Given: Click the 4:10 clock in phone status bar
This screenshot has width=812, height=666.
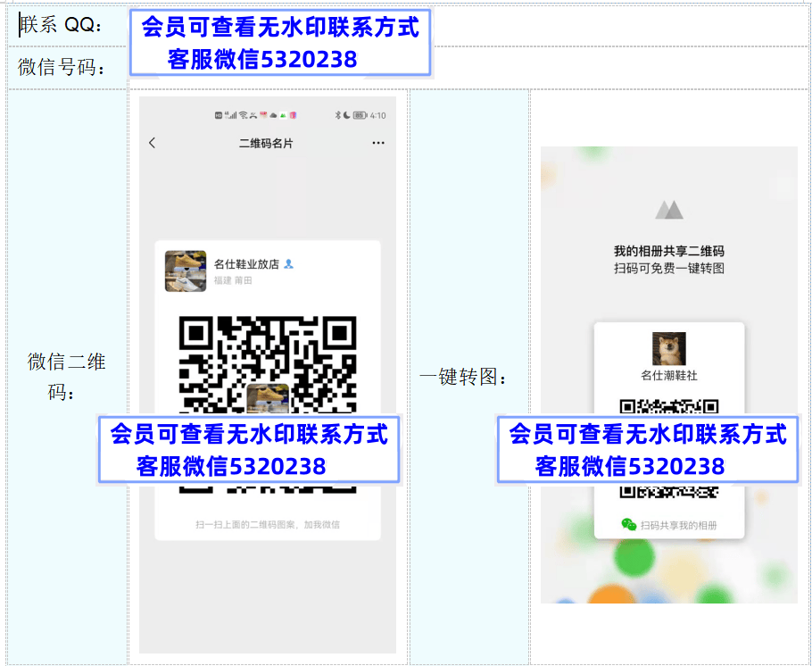Looking at the screenshot, I should tap(378, 115).
